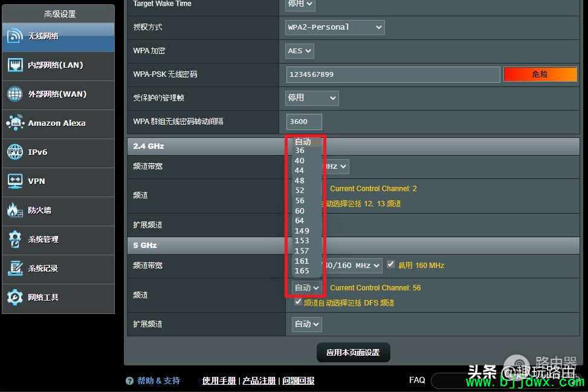Open the IPv6 settings icon
The width and height of the screenshot is (588, 392).
tap(15, 152)
